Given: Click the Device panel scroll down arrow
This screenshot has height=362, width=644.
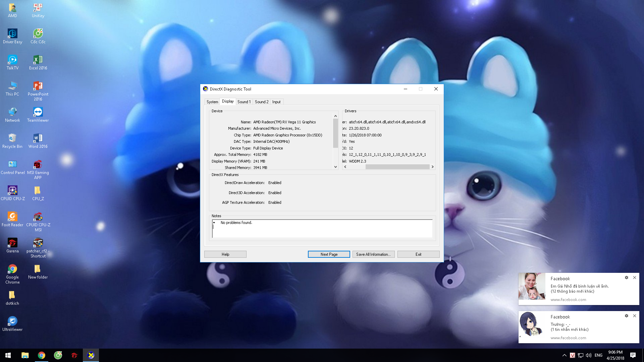Looking at the screenshot, I should coord(335,167).
